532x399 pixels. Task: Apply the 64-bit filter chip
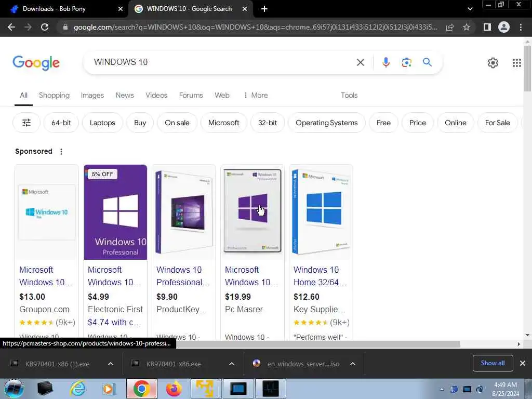tap(61, 123)
